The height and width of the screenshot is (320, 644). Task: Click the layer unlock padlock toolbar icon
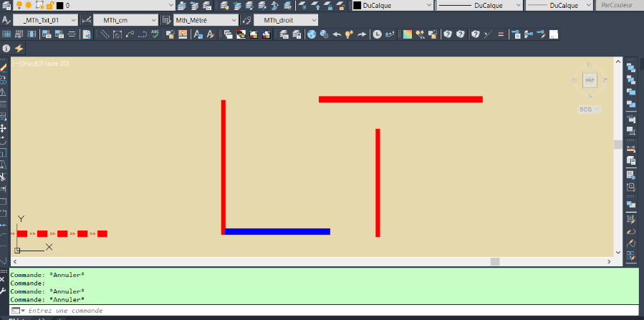click(x=340, y=5)
